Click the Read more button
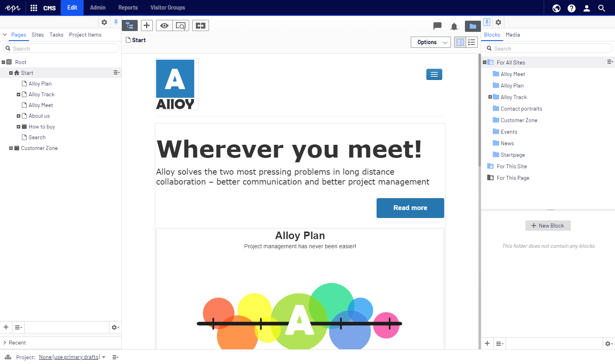The width and height of the screenshot is (615, 364). tap(410, 208)
